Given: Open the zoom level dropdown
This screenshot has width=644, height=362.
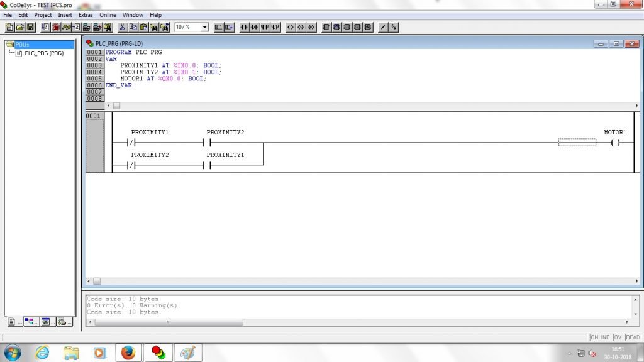Looking at the screenshot, I should coord(204,27).
